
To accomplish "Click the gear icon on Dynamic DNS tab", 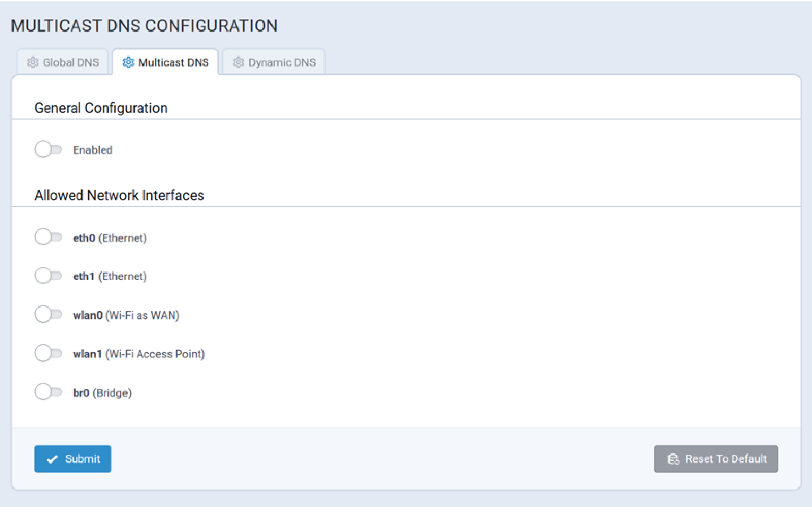I will point(238,62).
